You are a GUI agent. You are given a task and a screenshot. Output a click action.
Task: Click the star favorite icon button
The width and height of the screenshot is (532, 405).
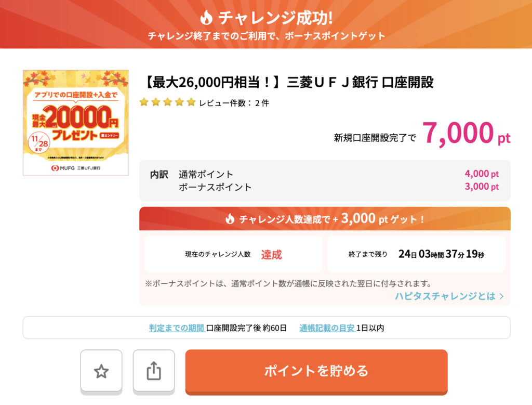coord(101,371)
